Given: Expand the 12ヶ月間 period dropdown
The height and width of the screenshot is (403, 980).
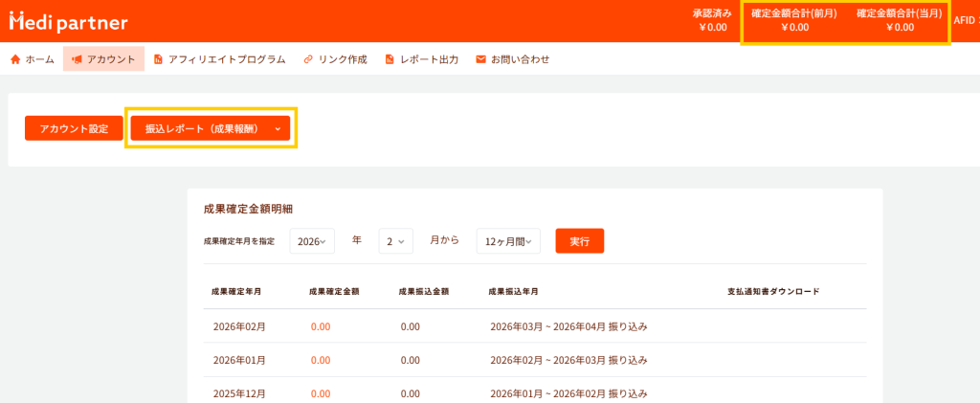Looking at the screenshot, I should point(508,241).
